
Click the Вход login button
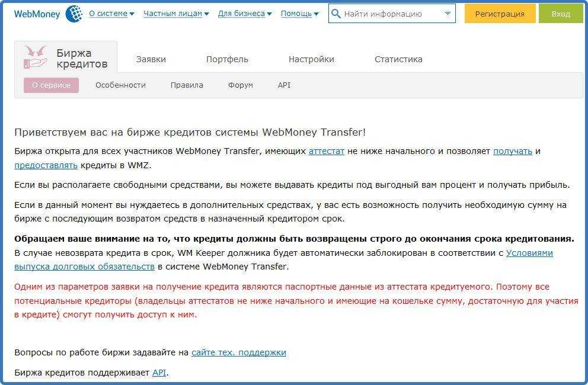561,14
